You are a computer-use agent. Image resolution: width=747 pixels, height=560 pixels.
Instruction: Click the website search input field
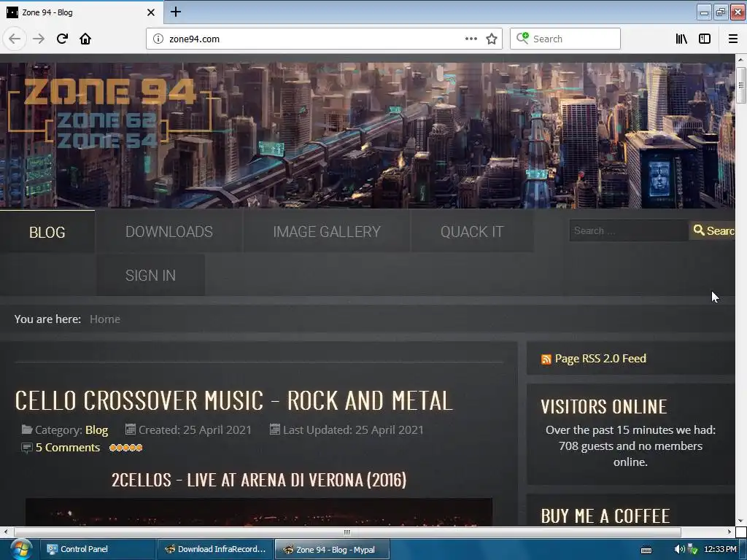click(629, 230)
